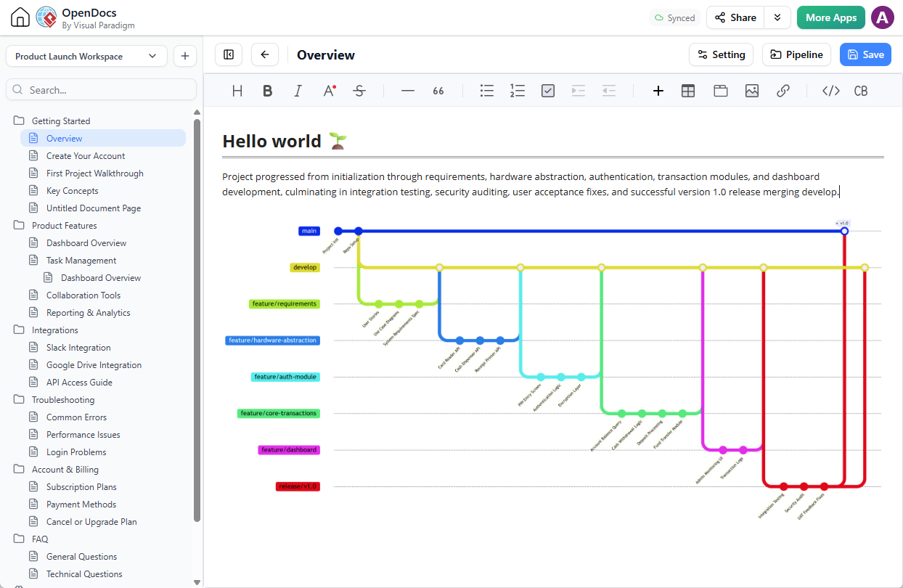Open Collaboration Tools page
Screen dimensions: 903x588
(83, 295)
